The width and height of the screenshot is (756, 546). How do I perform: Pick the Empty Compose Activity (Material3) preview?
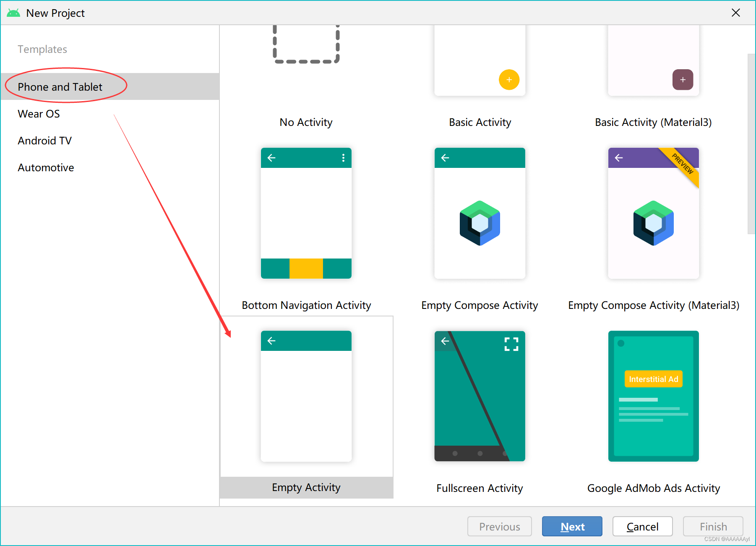tap(654, 213)
